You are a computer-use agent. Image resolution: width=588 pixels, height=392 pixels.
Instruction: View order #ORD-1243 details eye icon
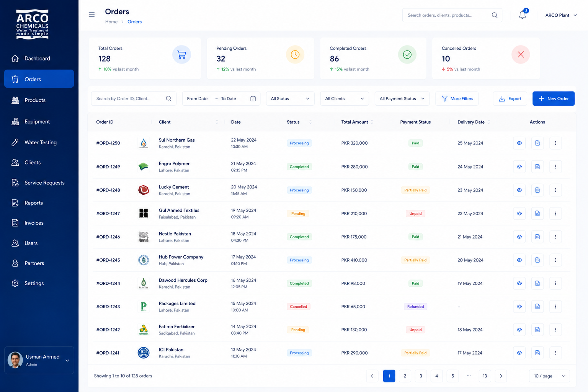coord(519,307)
